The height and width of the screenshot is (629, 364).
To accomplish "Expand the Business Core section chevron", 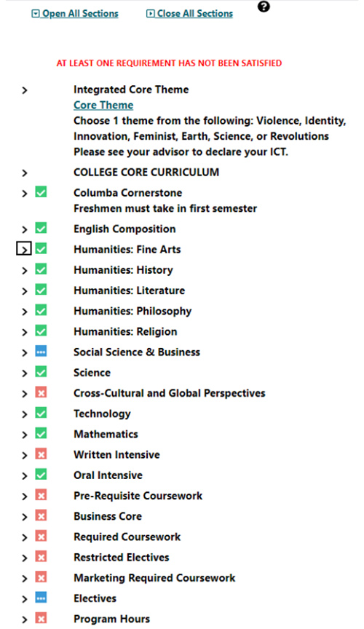I will (x=25, y=517).
